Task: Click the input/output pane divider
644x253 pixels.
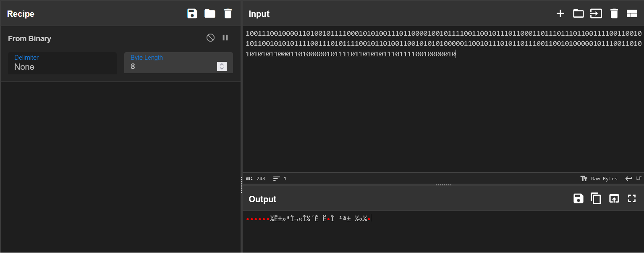Action: tap(443, 184)
